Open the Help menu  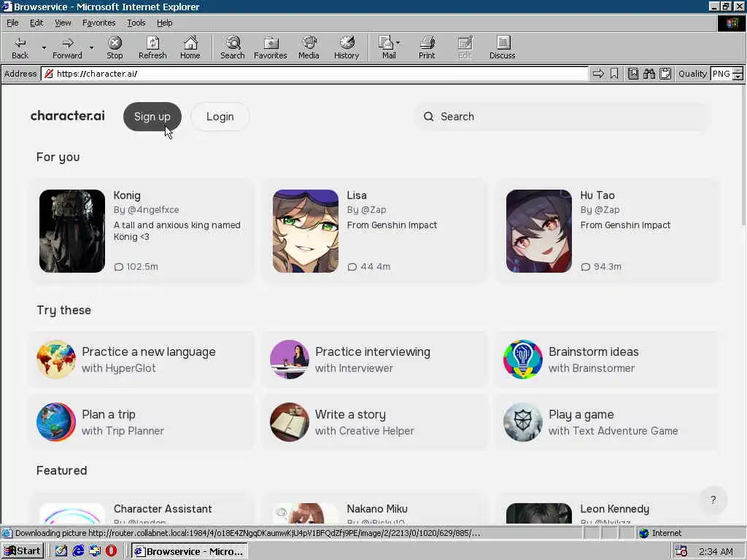(164, 23)
